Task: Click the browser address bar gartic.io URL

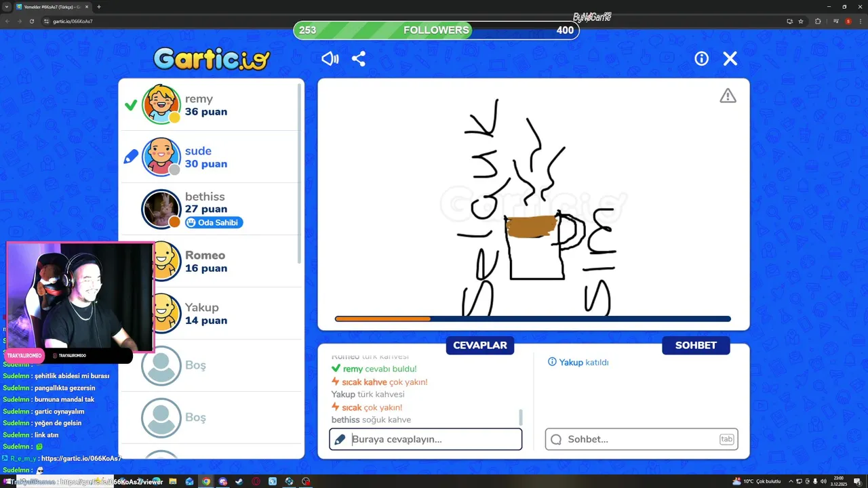Action: pyautogui.click(x=73, y=21)
